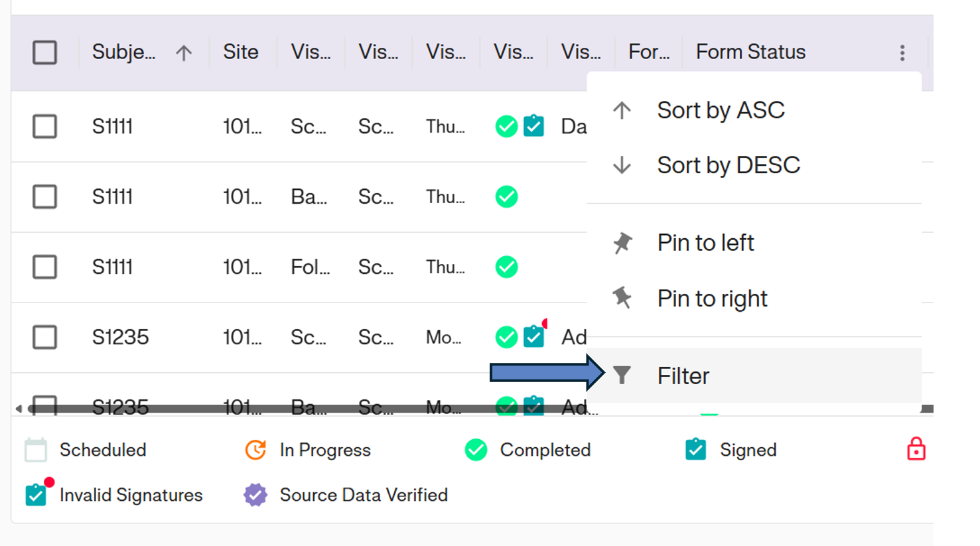980x546 pixels.
Task: Click the Signed clipboard legend icon
Action: coord(695,450)
